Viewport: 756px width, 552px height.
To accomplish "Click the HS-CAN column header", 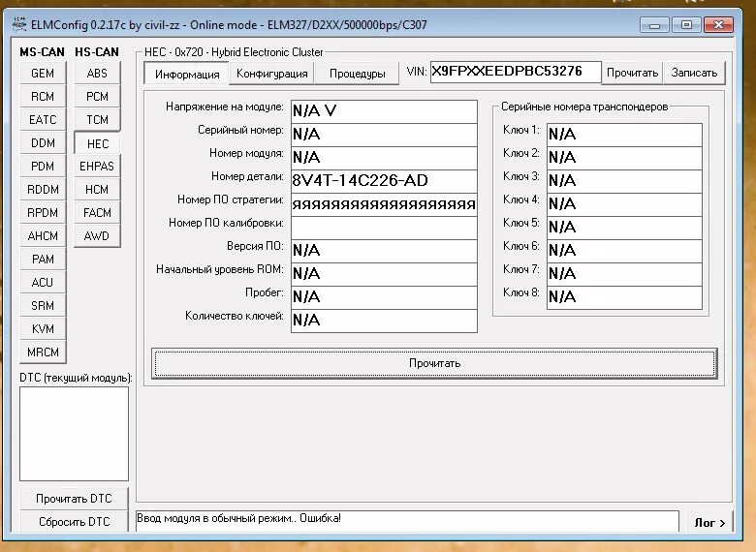I will (x=96, y=52).
